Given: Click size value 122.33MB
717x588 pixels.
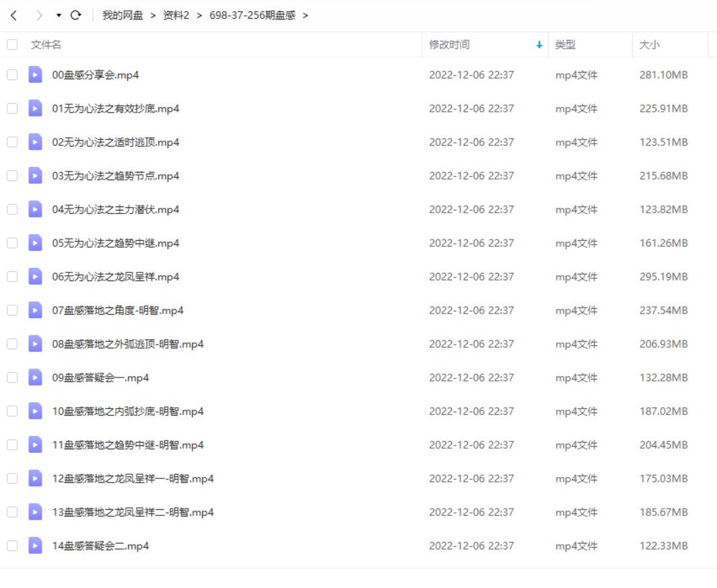Looking at the screenshot, I should tap(664, 546).
